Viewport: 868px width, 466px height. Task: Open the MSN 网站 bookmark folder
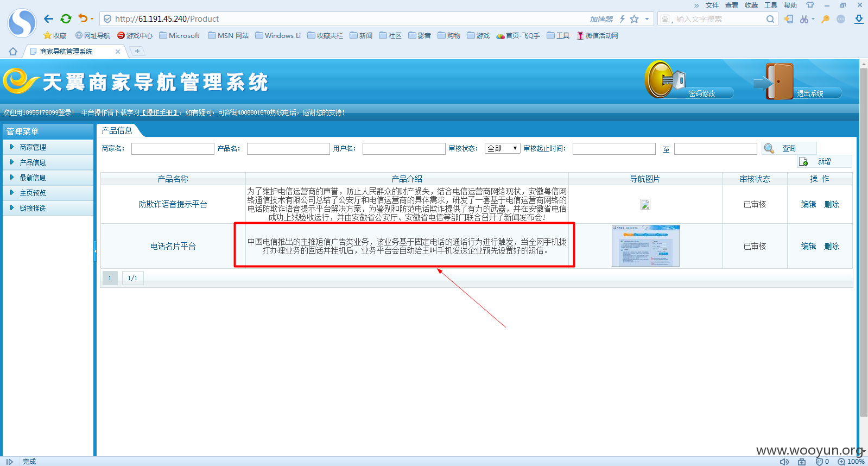click(228, 35)
